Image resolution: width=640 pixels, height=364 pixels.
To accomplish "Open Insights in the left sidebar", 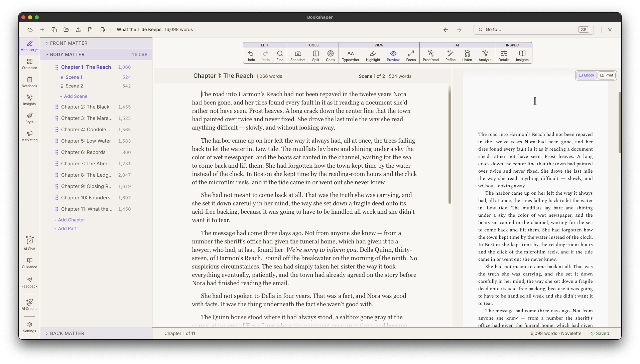I will [29, 100].
